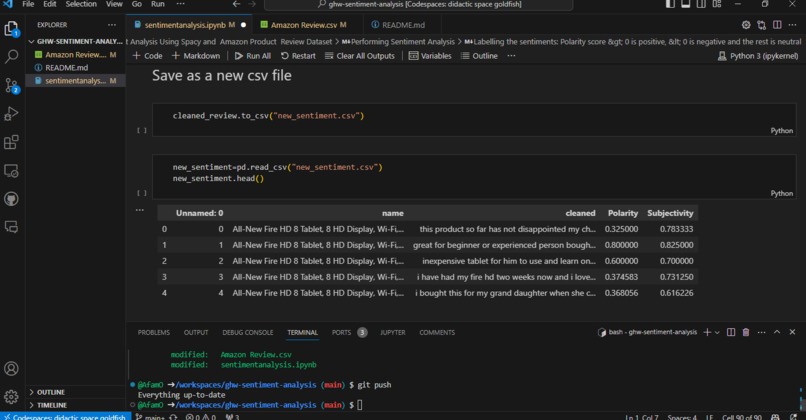Switch to the DEBUG CONSOLE panel tab

coord(248,333)
